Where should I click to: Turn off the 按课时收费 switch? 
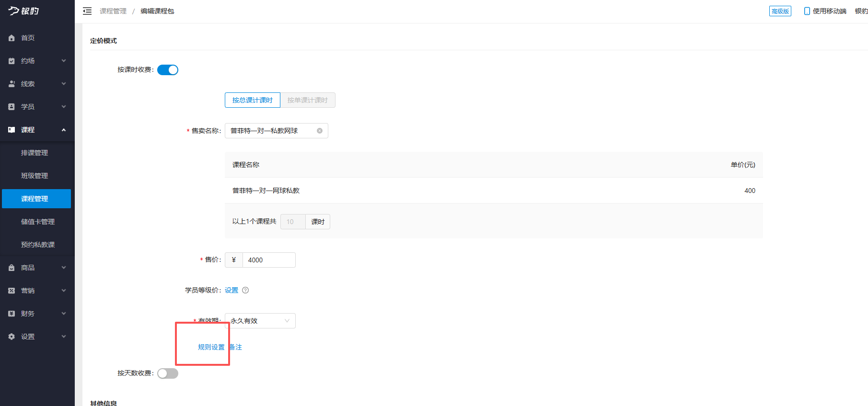168,70
